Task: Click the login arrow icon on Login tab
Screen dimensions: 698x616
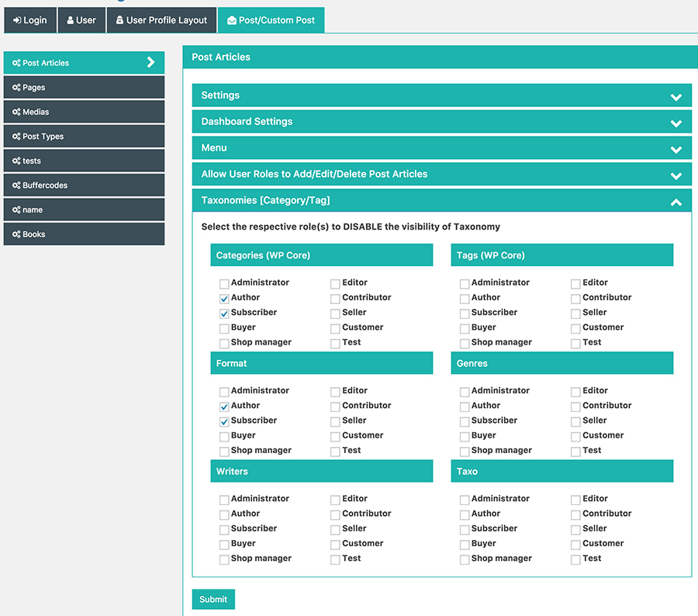Action: [17, 20]
